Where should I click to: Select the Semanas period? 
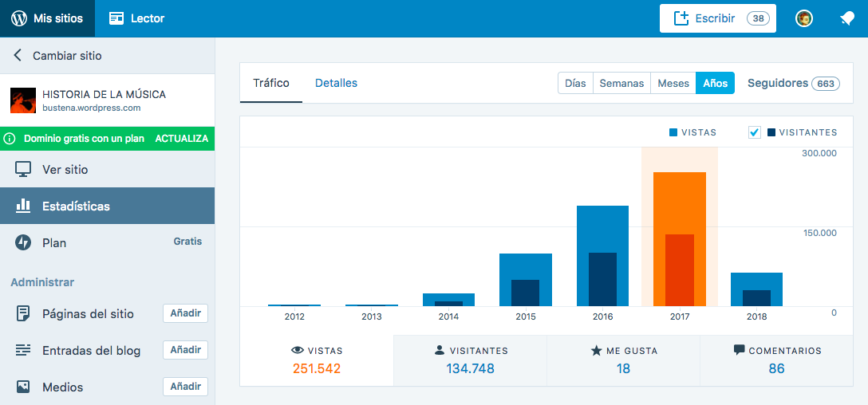point(621,83)
